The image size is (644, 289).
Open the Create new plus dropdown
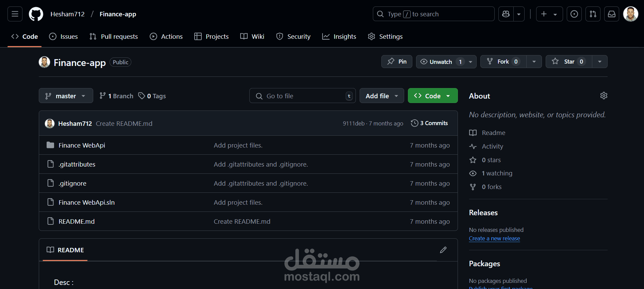click(x=549, y=14)
